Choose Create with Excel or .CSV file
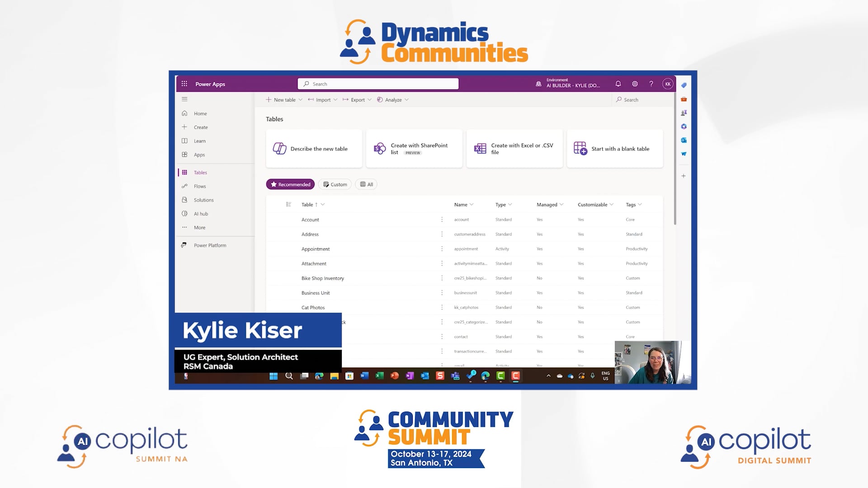868x488 pixels. (x=514, y=148)
